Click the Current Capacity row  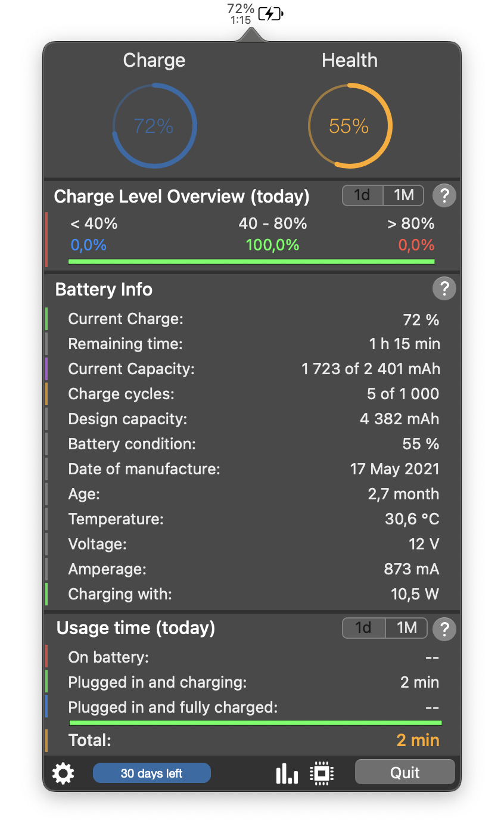click(x=253, y=369)
